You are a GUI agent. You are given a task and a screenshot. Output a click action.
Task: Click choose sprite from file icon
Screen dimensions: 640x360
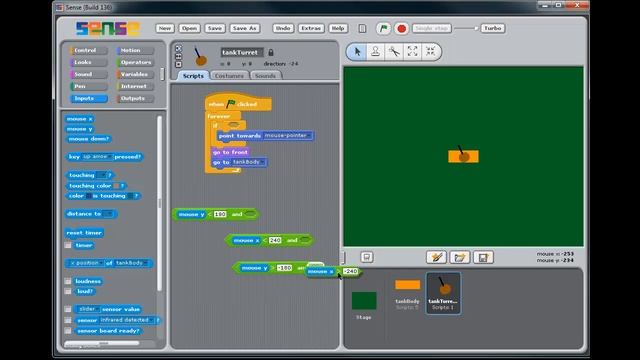click(460, 257)
